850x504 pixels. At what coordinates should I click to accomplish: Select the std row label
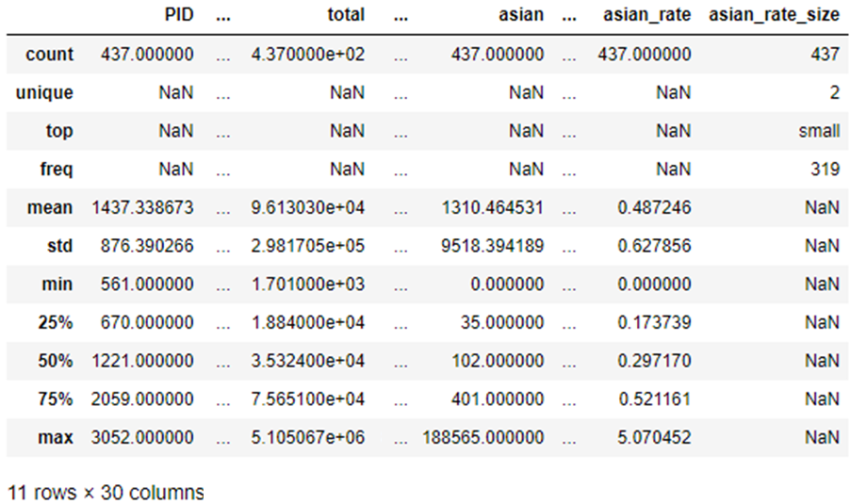[59, 246]
